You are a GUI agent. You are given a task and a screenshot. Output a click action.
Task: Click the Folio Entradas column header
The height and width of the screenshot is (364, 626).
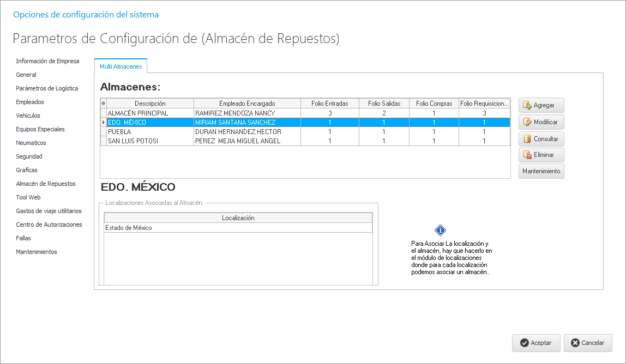[x=329, y=104]
